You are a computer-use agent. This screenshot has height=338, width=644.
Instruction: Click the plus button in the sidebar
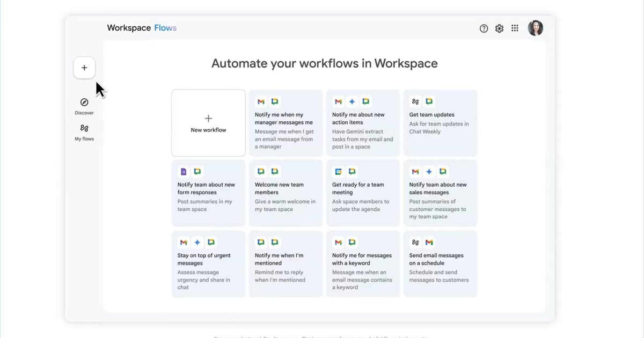pyautogui.click(x=84, y=68)
